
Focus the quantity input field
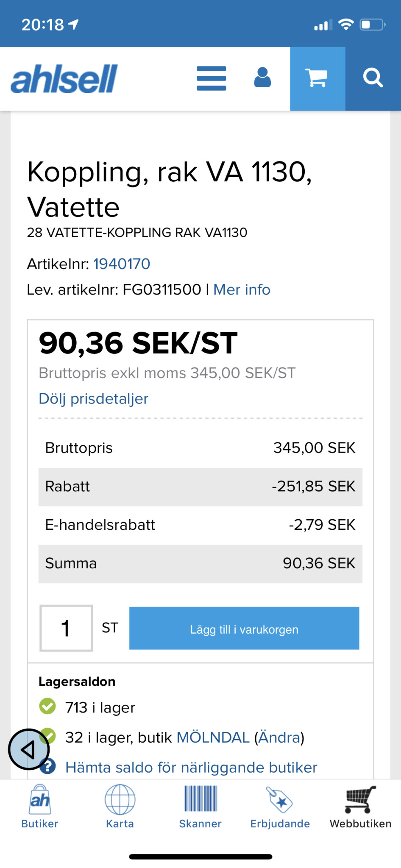coord(66,628)
